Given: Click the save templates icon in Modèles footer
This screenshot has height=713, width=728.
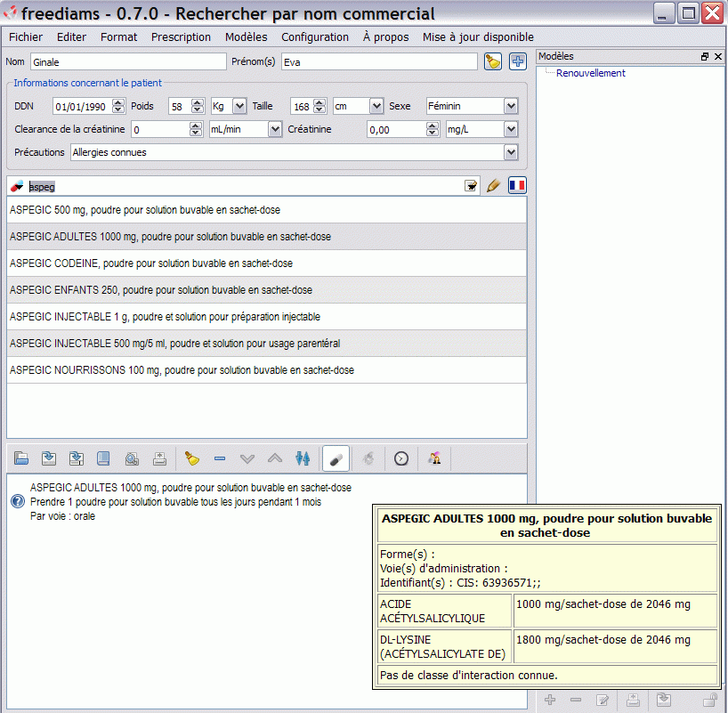Looking at the screenshot, I should [664, 700].
